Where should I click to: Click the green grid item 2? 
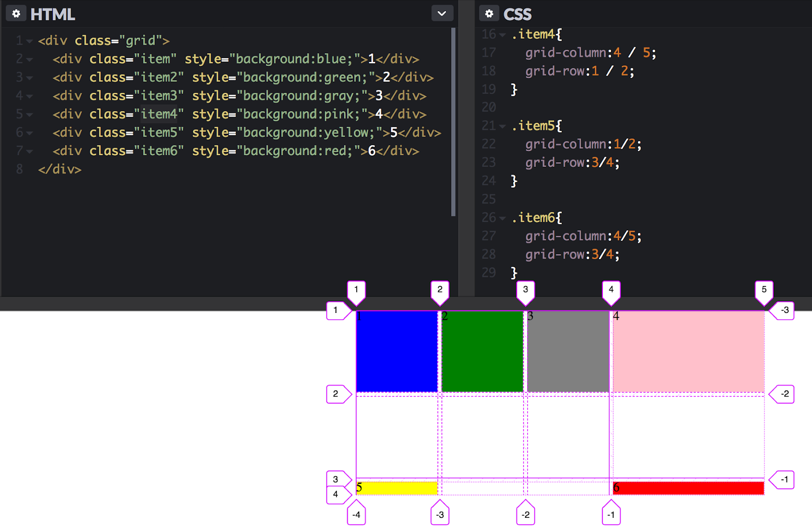pyautogui.click(x=482, y=351)
